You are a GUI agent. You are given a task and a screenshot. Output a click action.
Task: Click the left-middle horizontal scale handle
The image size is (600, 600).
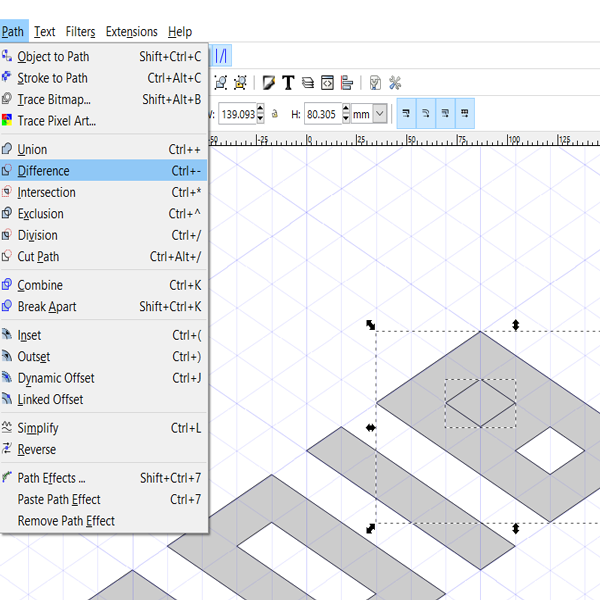tap(370, 427)
